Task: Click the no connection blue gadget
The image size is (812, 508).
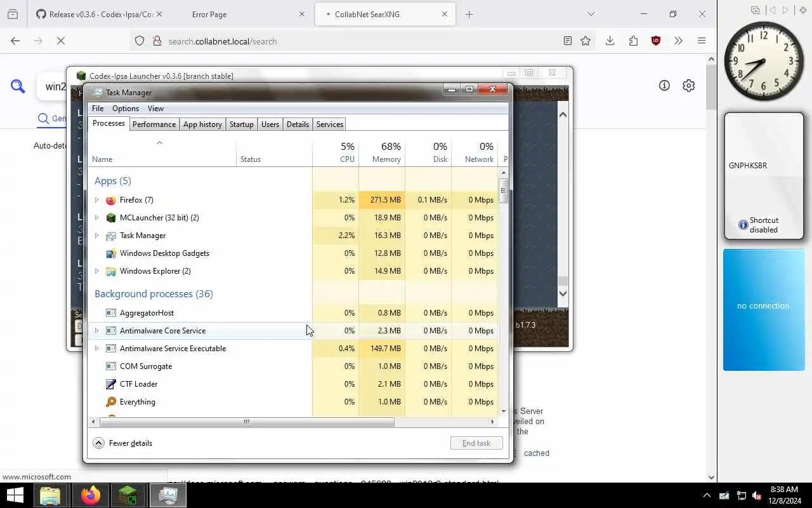Action: click(764, 310)
